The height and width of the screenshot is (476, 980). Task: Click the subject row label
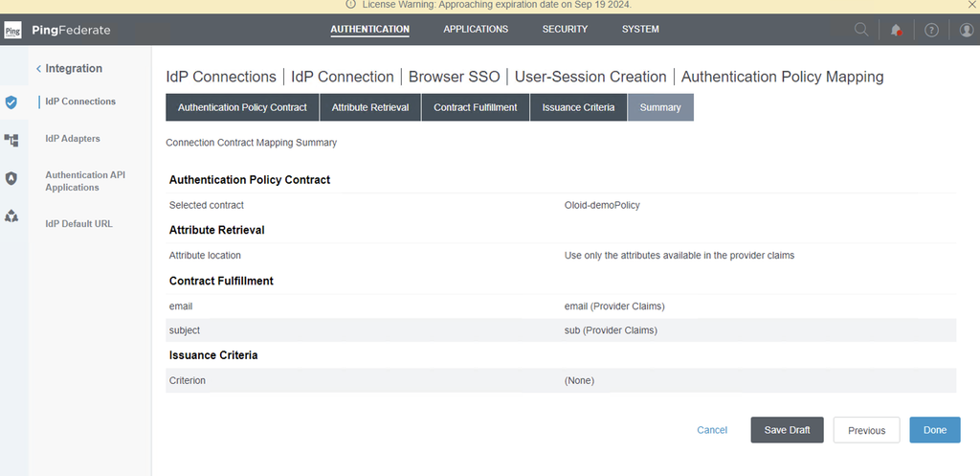(185, 330)
